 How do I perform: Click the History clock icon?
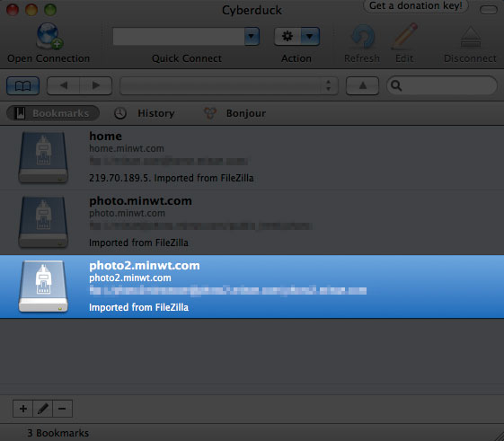click(x=120, y=113)
